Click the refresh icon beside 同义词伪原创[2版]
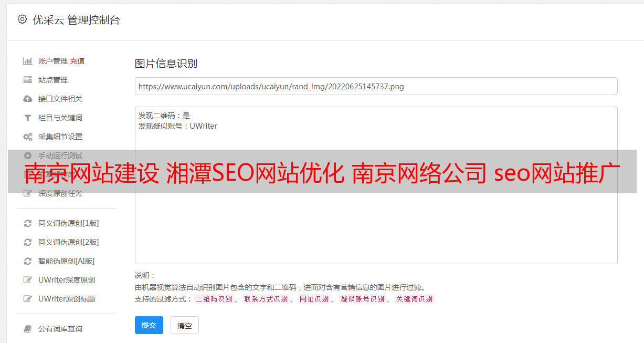644x343 pixels. point(28,242)
